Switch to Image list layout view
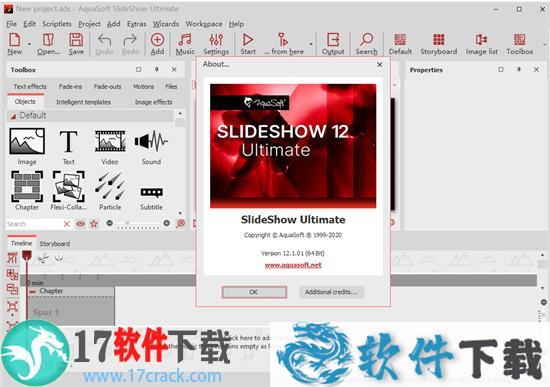 click(x=482, y=44)
